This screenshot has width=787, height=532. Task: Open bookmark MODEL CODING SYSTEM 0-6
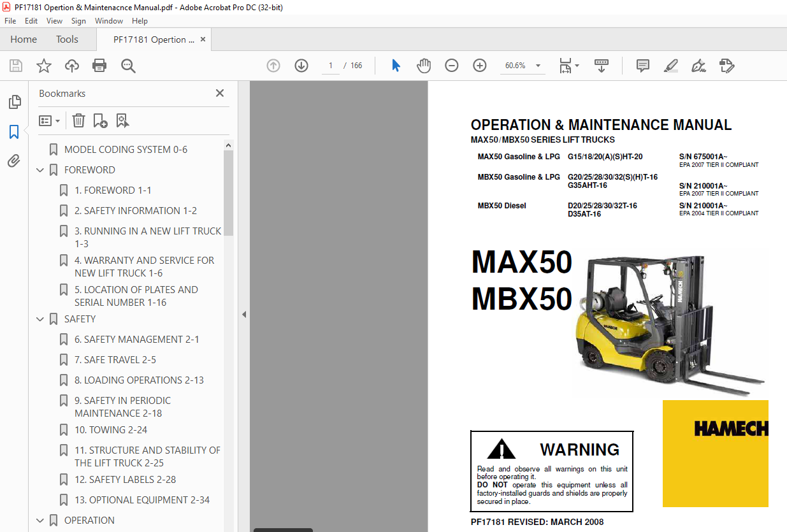tap(126, 150)
